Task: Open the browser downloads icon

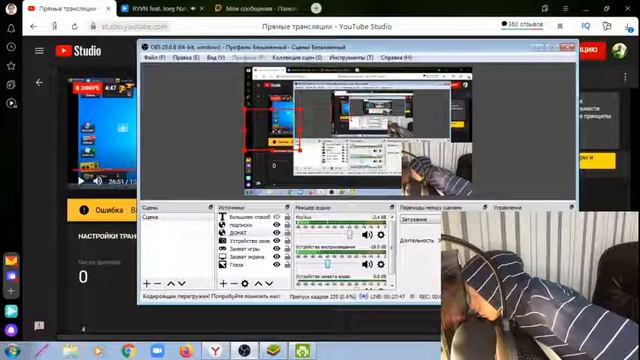Action: [629, 27]
